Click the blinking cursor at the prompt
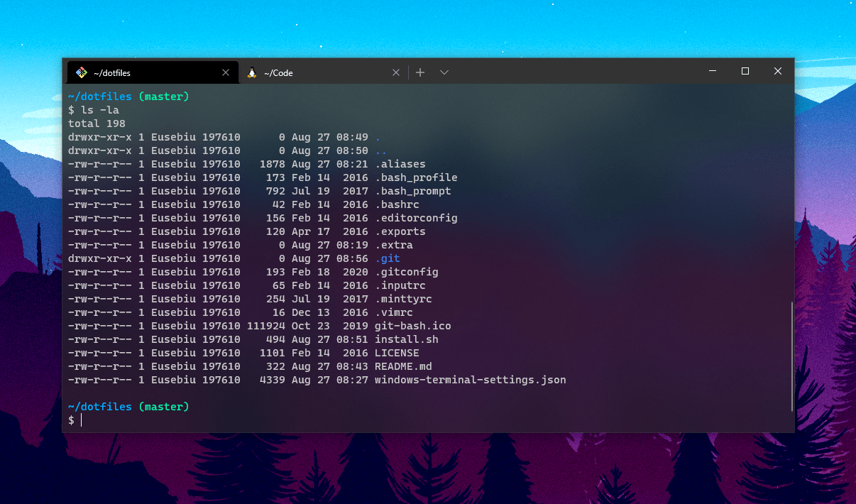Viewport: 856px width, 504px height. pyautogui.click(x=80, y=420)
